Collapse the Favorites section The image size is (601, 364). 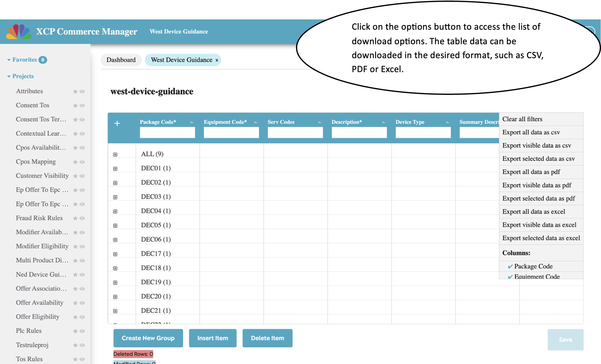9,60
